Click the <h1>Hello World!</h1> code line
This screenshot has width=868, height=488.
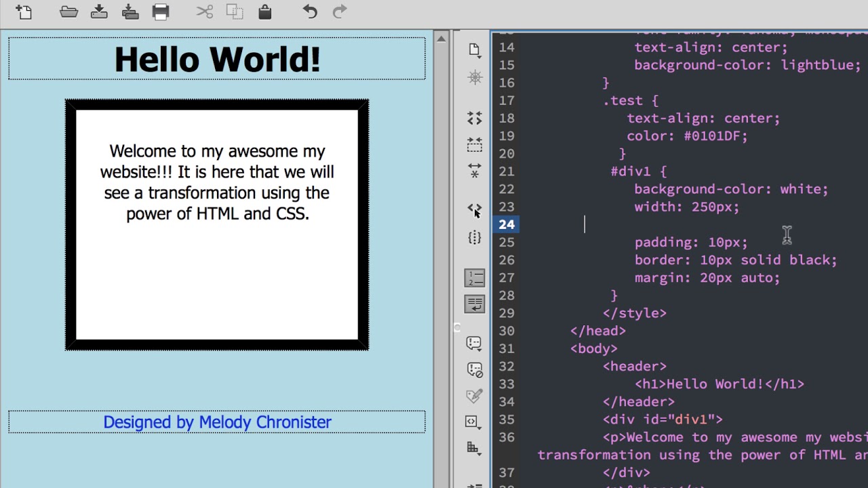click(719, 384)
